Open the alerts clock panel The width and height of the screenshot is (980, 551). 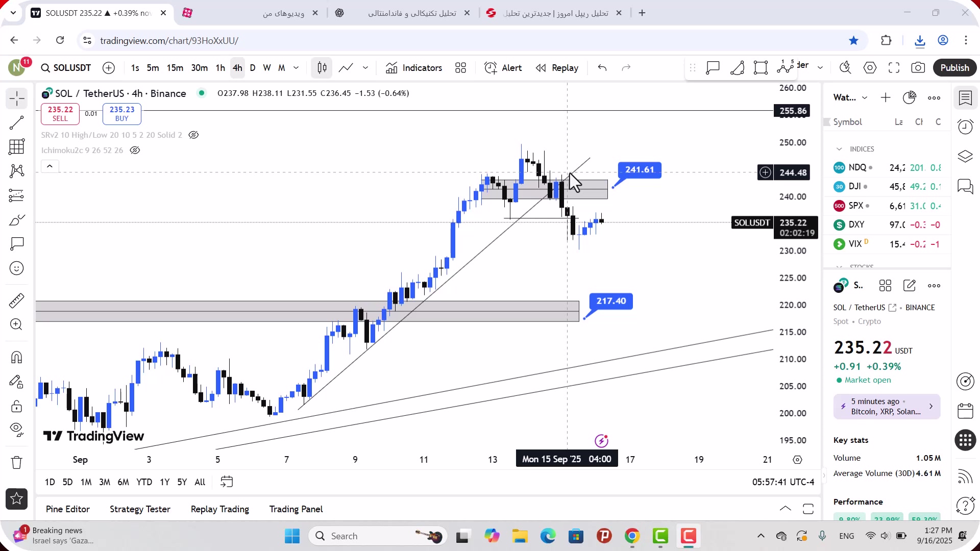(x=965, y=127)
